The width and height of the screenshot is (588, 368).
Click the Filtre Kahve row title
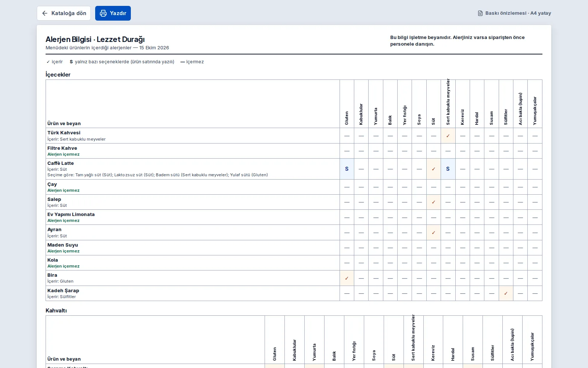click(62, 148)
